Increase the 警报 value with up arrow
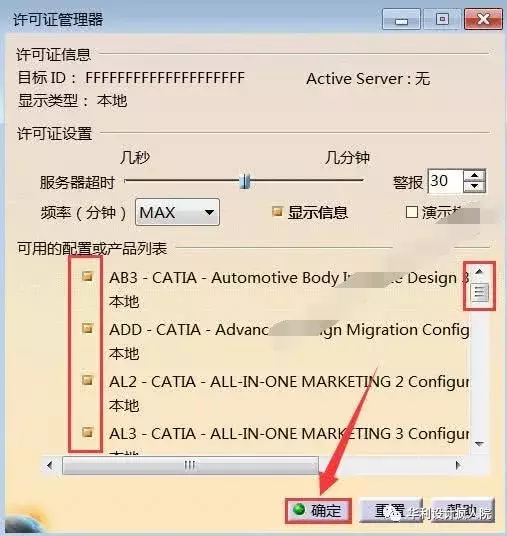The image size is (507, 536). (x=474, y=176)
